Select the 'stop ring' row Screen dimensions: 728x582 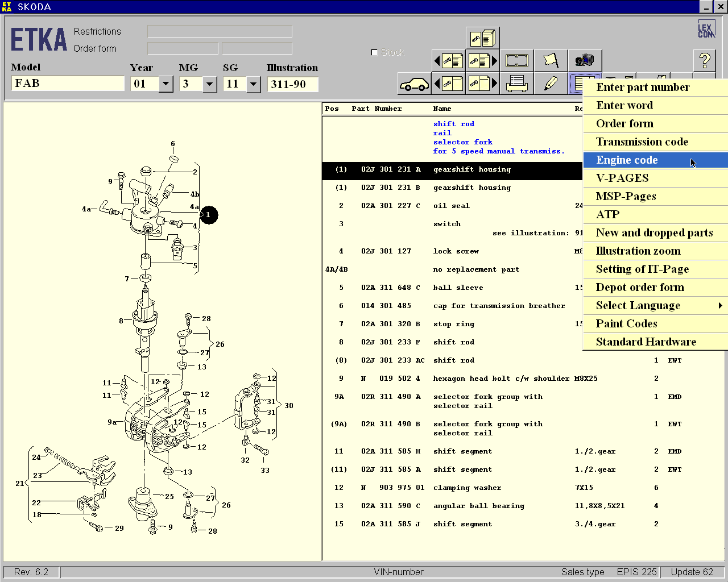(x=453, y=324)
